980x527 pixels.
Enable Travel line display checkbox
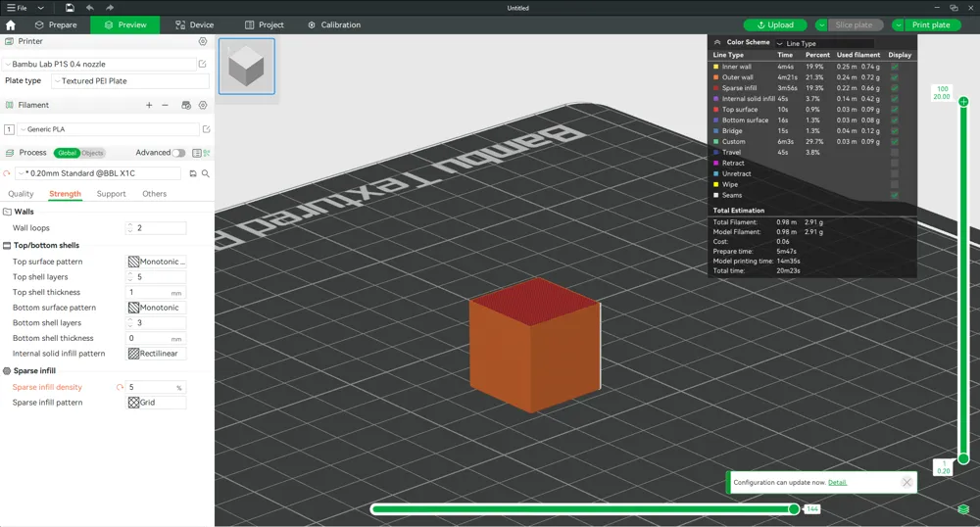895,153
